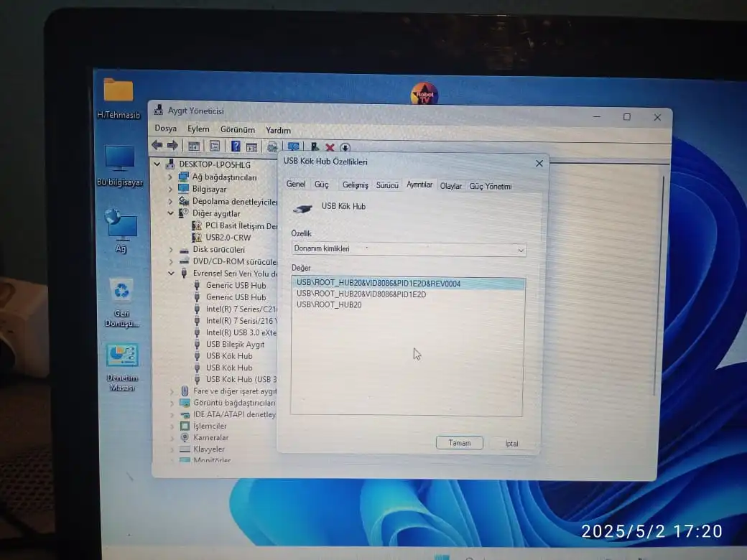Close the USB Kök Hub Özellikleri dialog
This screenshot has width=747, height=560.
pos(539,164)
